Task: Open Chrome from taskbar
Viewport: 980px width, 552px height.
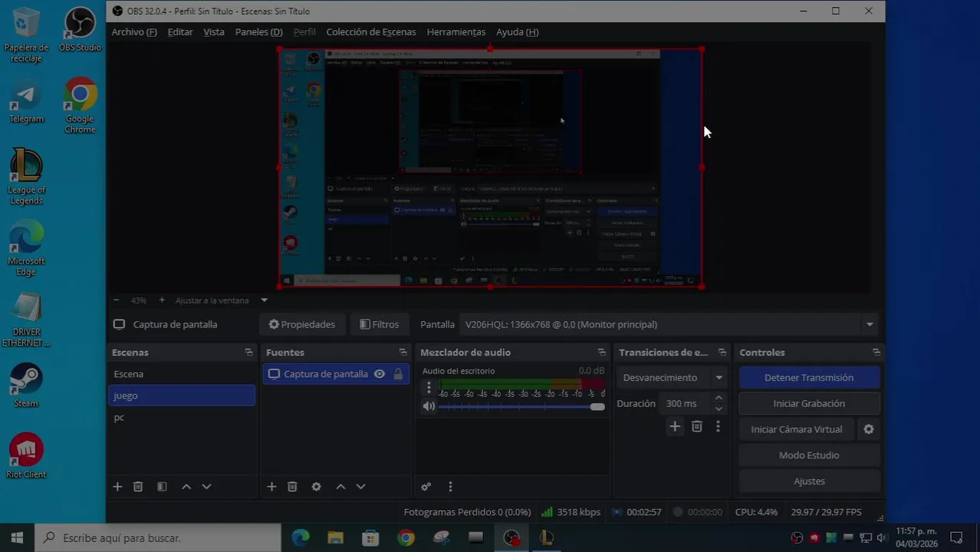Action: click(406, 538)
